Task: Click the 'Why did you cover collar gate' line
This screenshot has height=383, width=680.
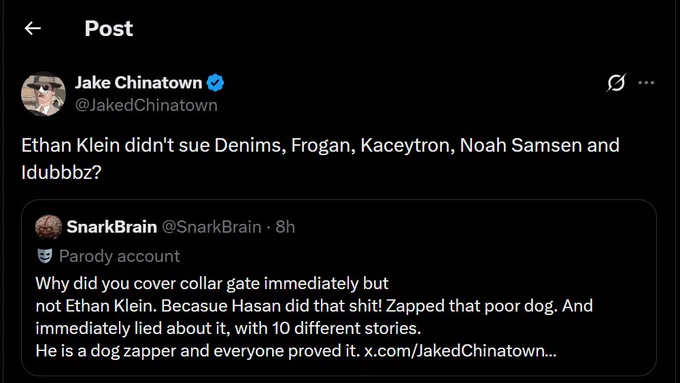Action: (x=212, y=283)
